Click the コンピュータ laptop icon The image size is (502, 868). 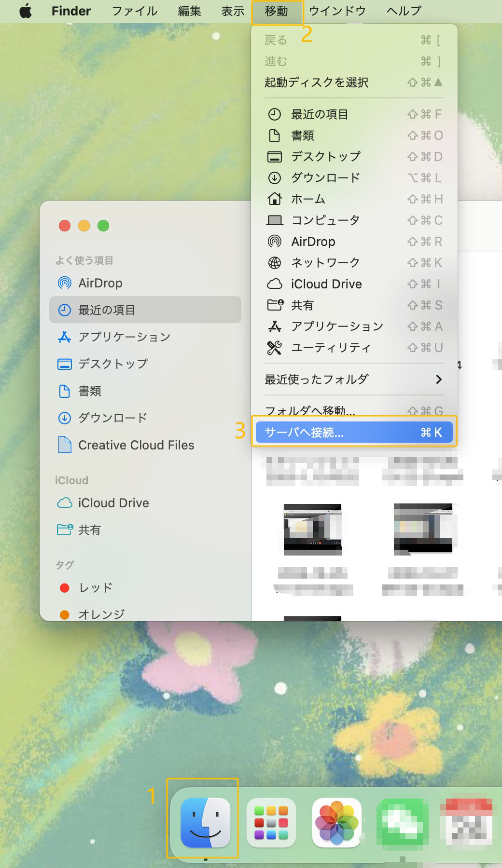pos(274,220)
